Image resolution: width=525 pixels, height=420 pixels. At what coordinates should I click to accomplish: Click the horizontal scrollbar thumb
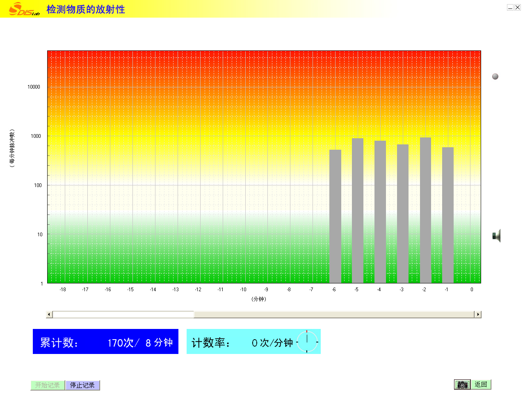pos(123,315)
